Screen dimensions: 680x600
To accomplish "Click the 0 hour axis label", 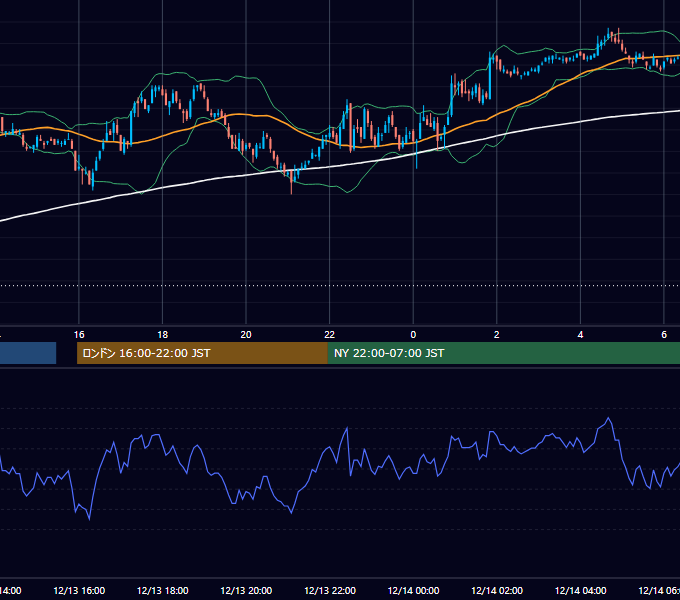I will pos(413,335).
